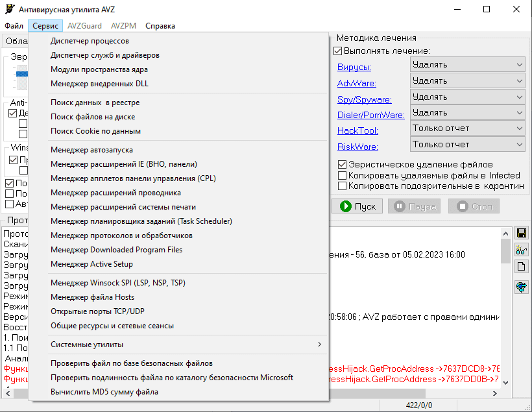Select Поиск файлов на диске
The image size is (532, 412).
(x=179, y=117)
